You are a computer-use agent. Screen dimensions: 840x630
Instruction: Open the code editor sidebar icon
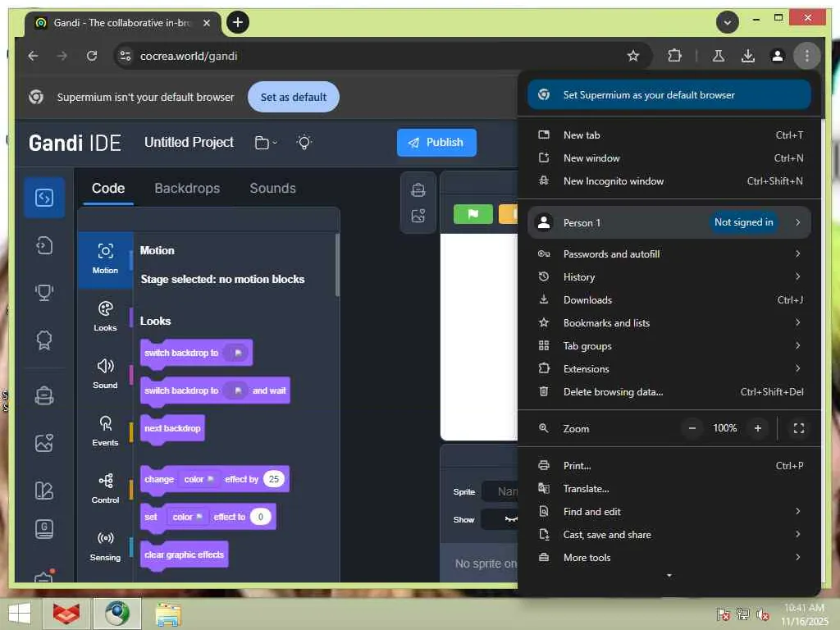point(44,197)
